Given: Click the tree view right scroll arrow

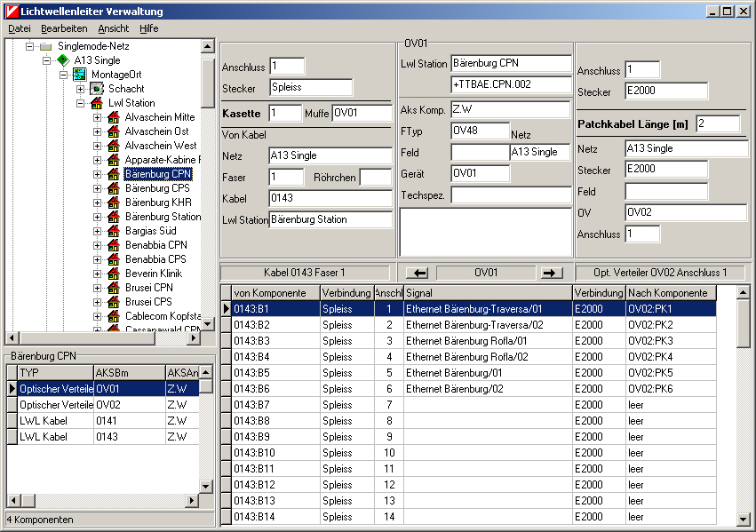Looking at the screenshot, I should pyautogui.click(x=194, y=337).
